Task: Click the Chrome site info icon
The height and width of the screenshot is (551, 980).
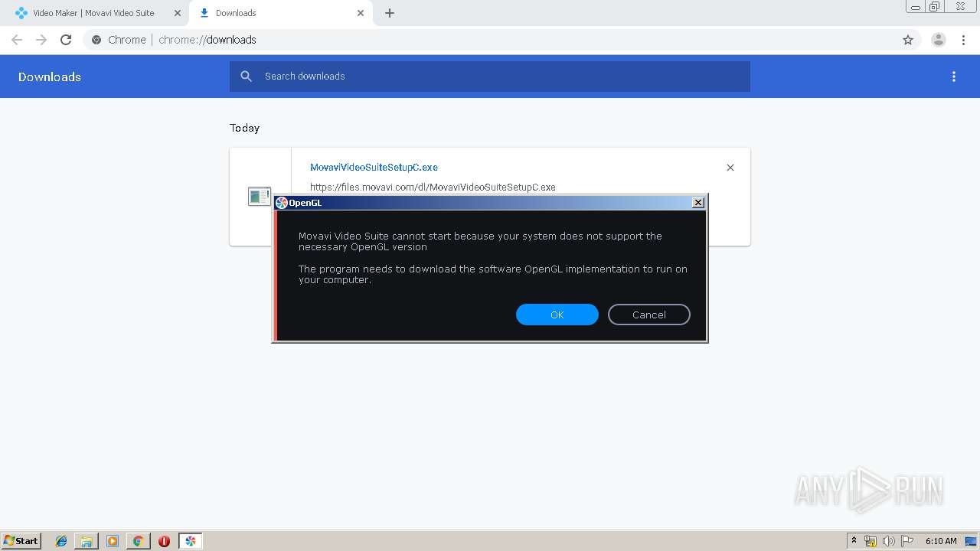Action: (x=96, y=40)
